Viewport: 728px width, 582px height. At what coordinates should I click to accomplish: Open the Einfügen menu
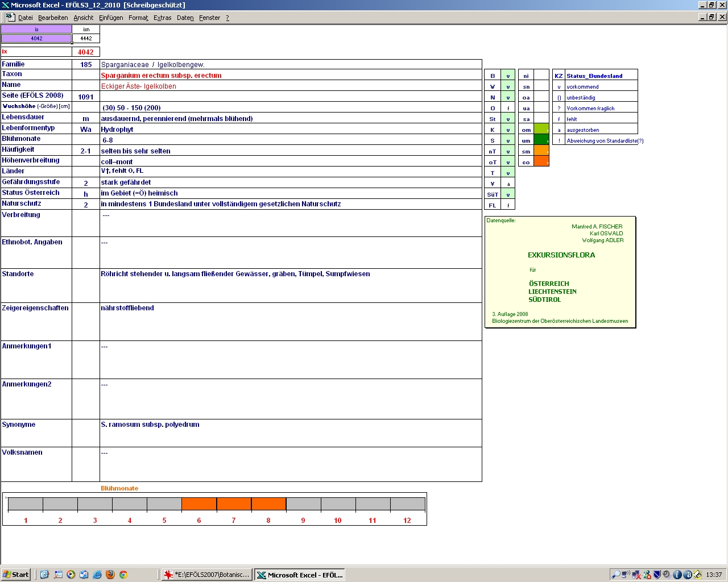[x=111, y=18]
